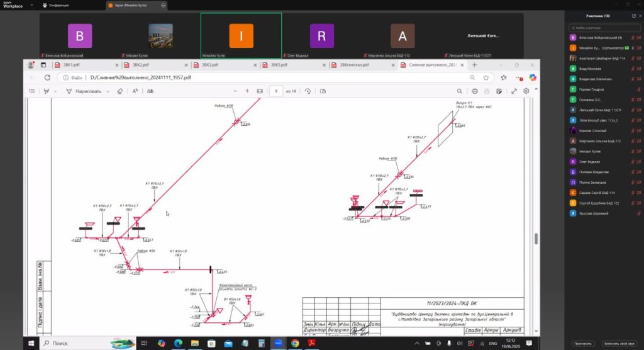Switch the page view layout
Viewport: 644px width, 350px height.
pos(323,91)
